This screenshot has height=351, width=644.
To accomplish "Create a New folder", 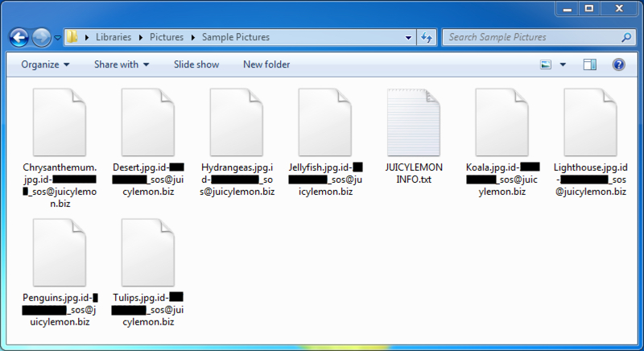I will 266,64.
